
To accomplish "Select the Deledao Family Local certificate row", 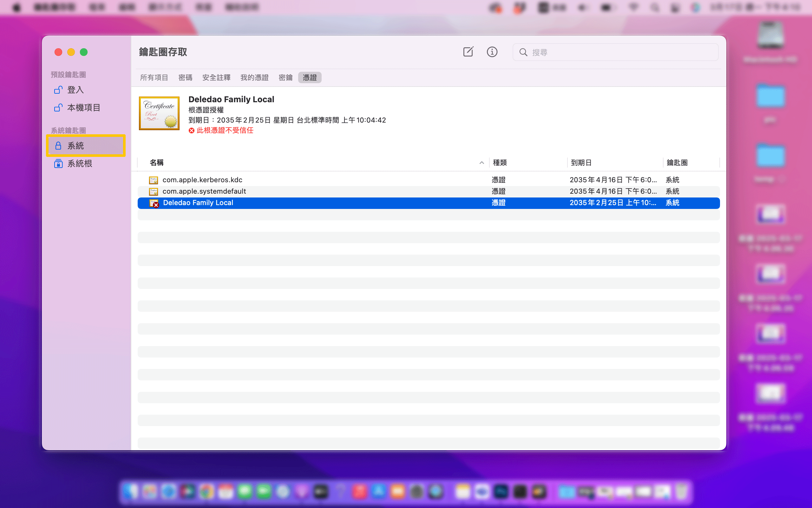I will (429, 203).
